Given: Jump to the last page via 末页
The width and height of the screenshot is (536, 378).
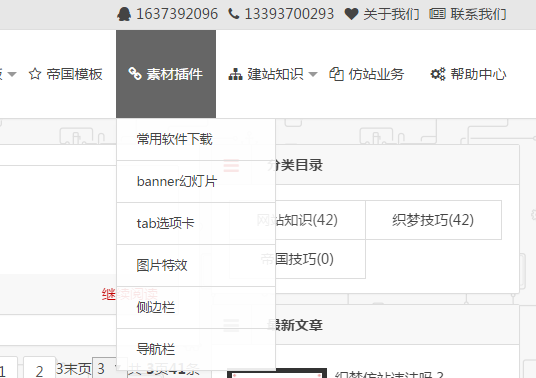Looking at the screenshot, I should click(x=78, y=369).
